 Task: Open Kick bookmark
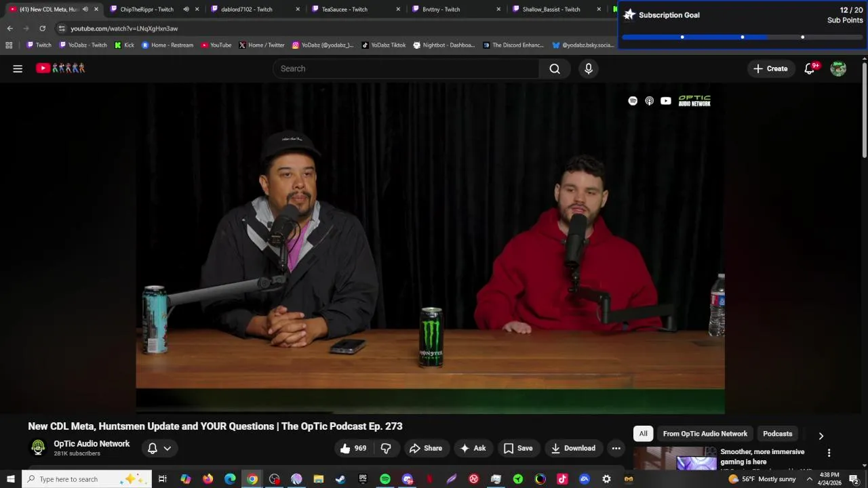pos(124,45)
